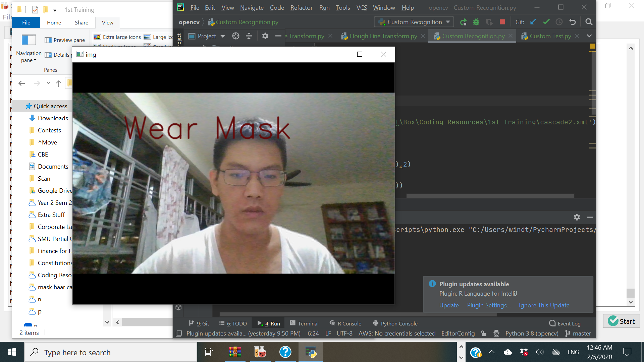This screenshot has width=644, height=362.
Task: Open the Event Log button
Action: click(565, 323)
